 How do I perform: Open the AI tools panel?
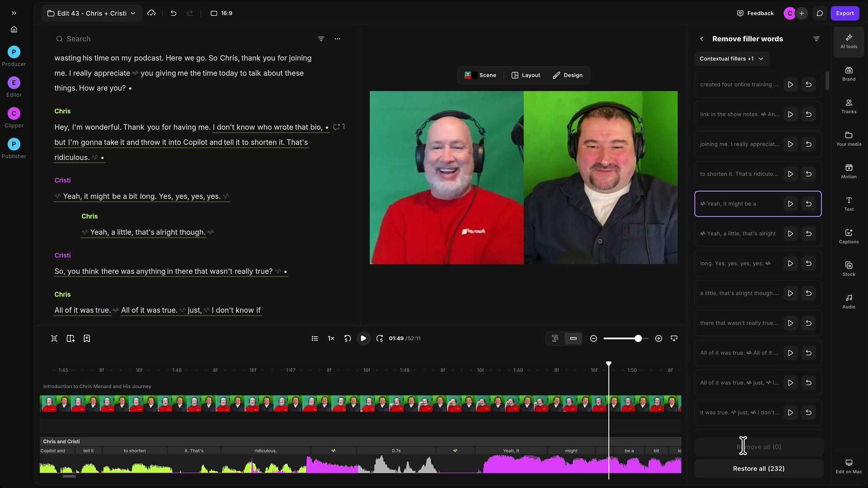pos(848,41)
